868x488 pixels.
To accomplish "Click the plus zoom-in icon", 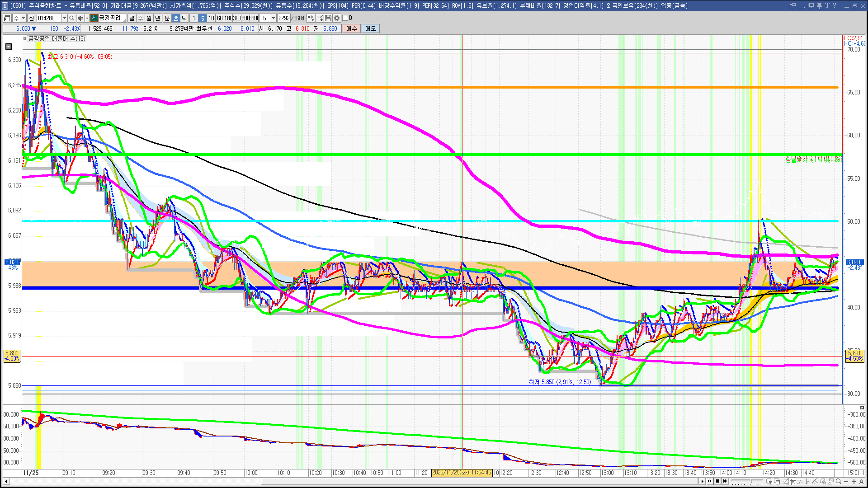I will point(854,482).
